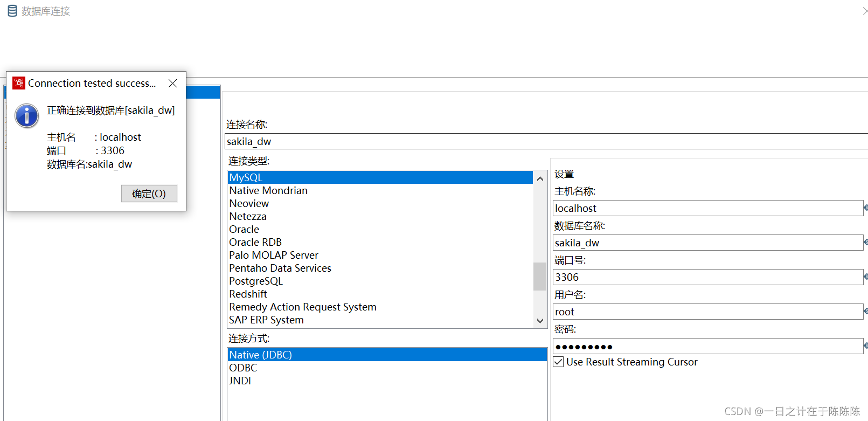The image size is (868, 421).
Task: Select Native (JDBC) access method
Action: pos(387,355)
